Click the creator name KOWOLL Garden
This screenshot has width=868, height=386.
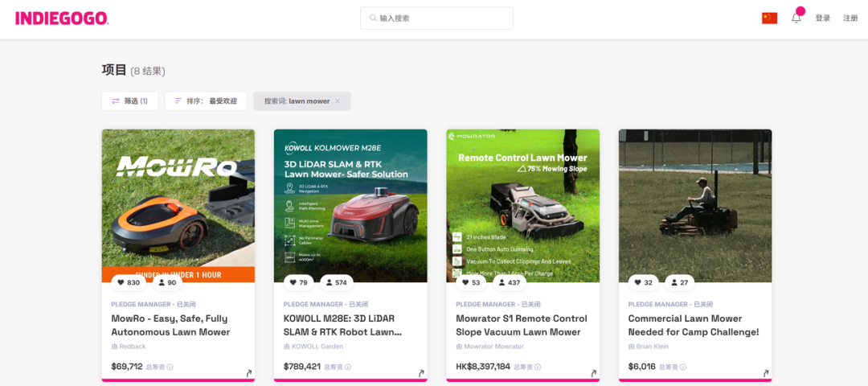coord(317,346)
